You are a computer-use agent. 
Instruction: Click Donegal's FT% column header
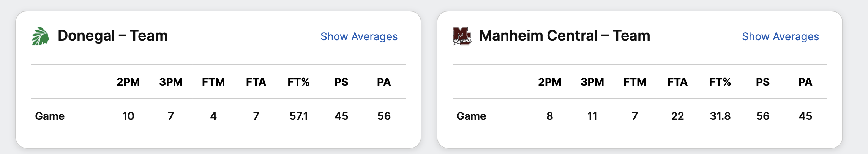[x=298, y=82]
